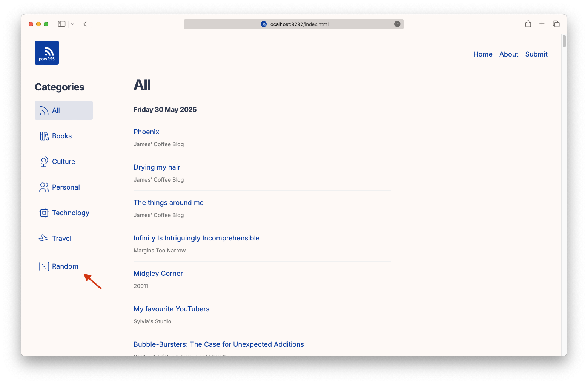Open the Safari share icon
This screenshot has width=588, height=384.
528,24
